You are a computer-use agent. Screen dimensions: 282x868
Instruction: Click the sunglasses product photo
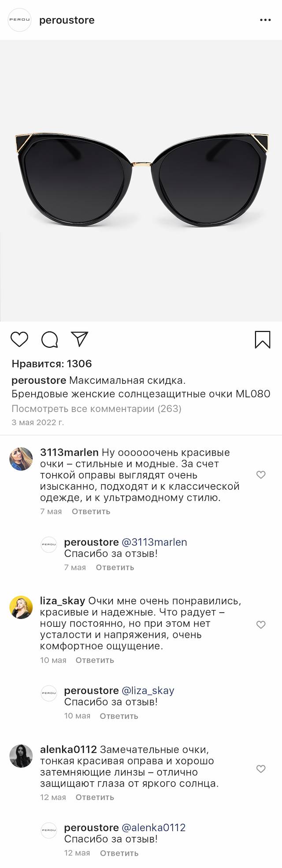tap(141, 180)
